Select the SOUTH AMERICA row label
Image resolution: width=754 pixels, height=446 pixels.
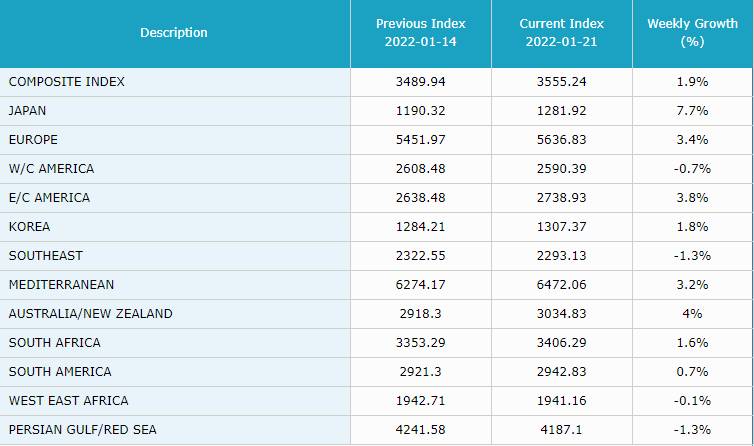pos(59,372)
